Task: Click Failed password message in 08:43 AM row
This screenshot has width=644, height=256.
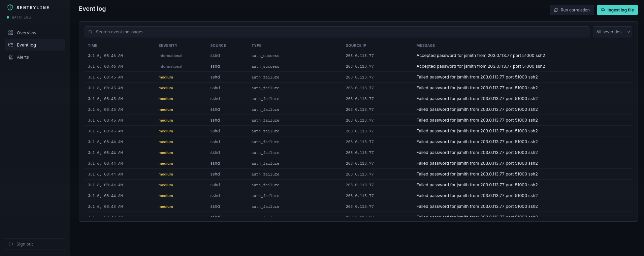Action: (477, 206)
